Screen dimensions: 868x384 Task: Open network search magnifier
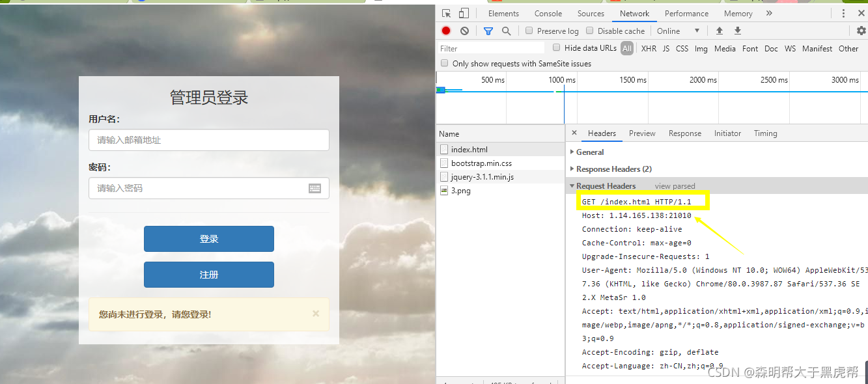pos(506,31)
